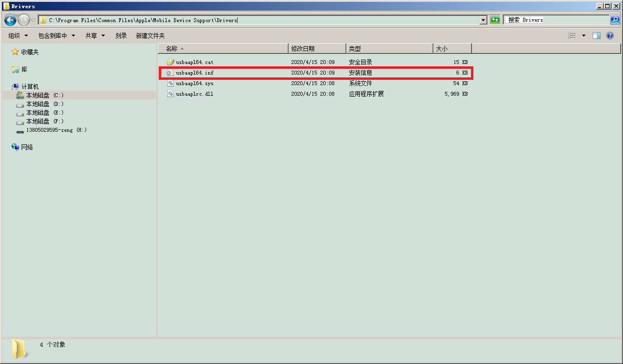Click the D: drive icon
Viewport: 623px width, 364px height.
tap(20, 104)
